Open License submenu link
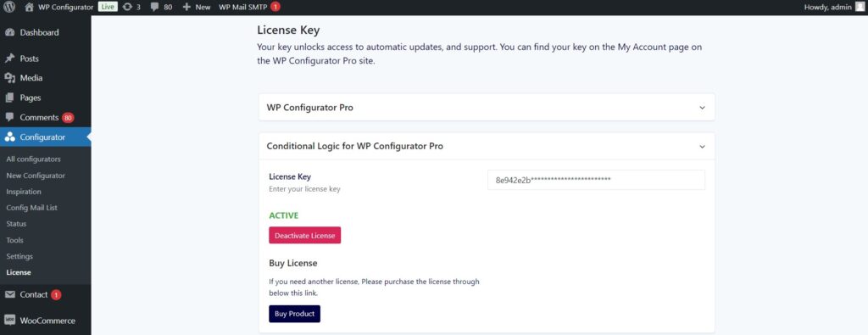Screen dimensions: 868x335 click(19, 272)
